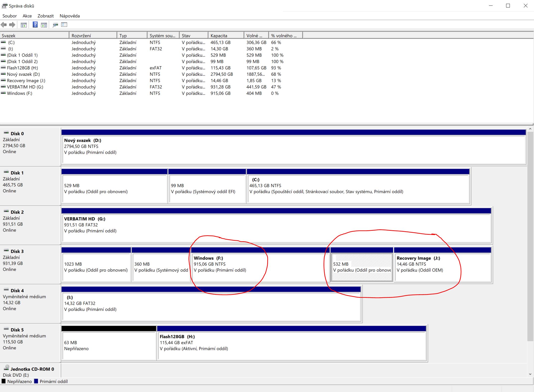Click the scroll down arrow of disk pane
The height and width of the screenshot is (392, 534).
(x=530, y=374)
